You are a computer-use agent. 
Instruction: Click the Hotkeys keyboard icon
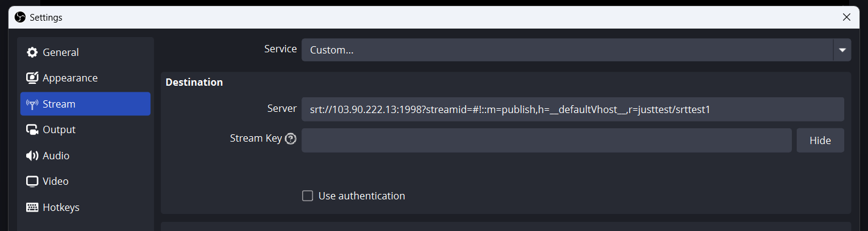(x=32, y=207)
